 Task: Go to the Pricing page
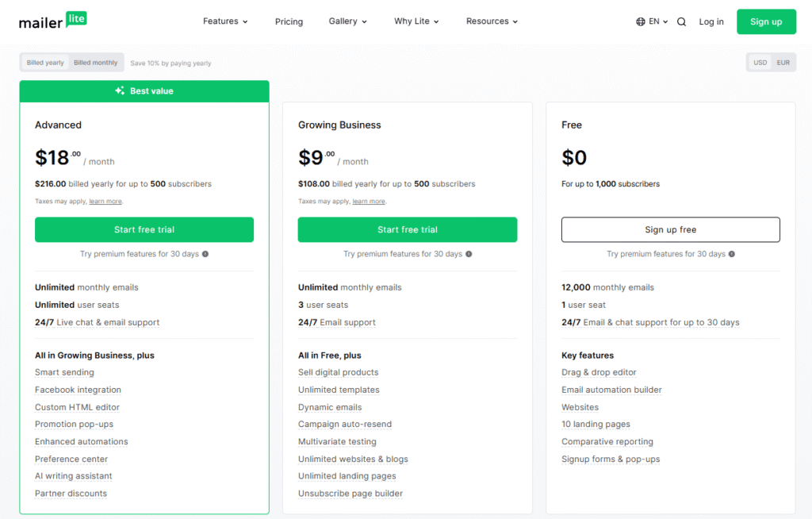(289, 21)
